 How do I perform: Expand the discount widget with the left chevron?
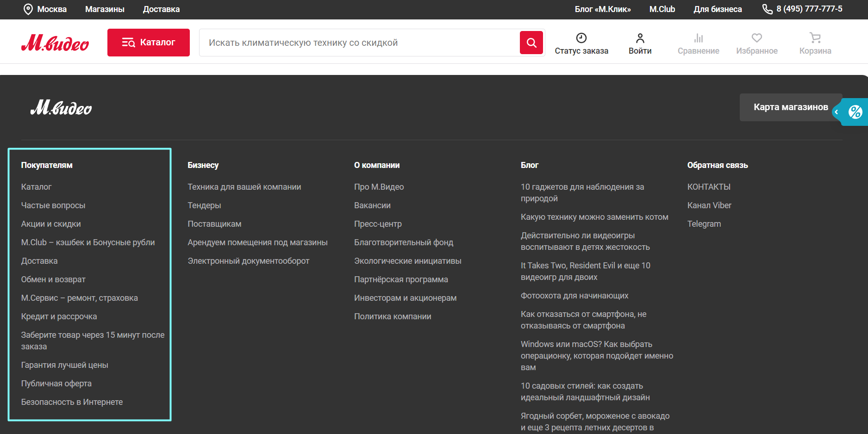tap(837, 112)
